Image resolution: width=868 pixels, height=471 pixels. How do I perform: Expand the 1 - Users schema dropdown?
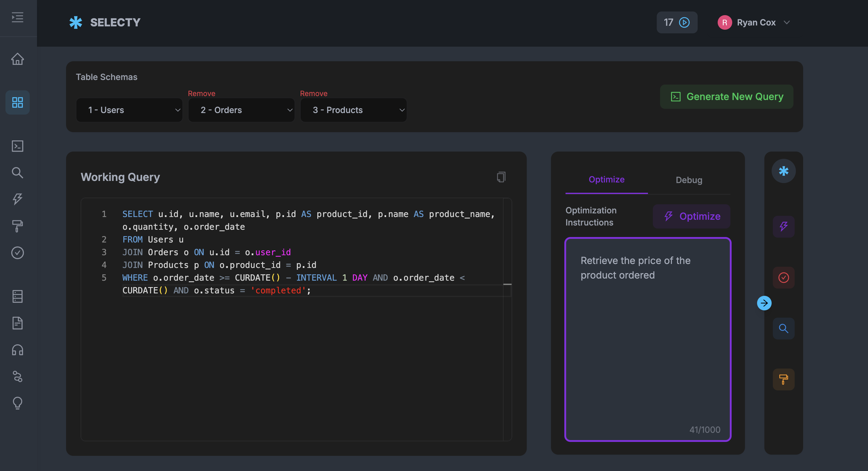[129, 110]
